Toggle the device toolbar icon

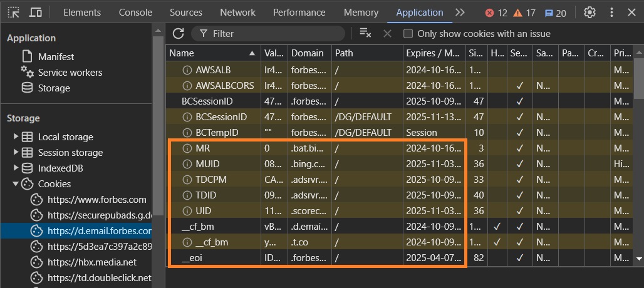tap(36, 13)
